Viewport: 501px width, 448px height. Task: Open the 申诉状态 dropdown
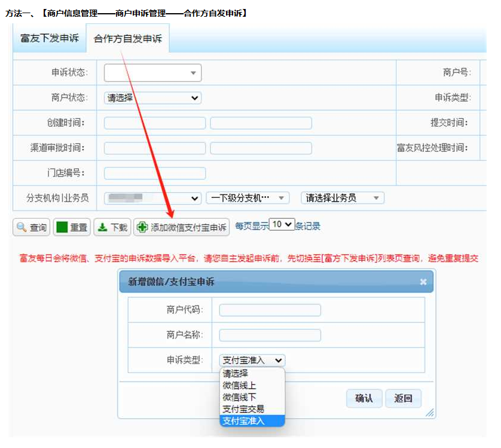coord(152,73)
